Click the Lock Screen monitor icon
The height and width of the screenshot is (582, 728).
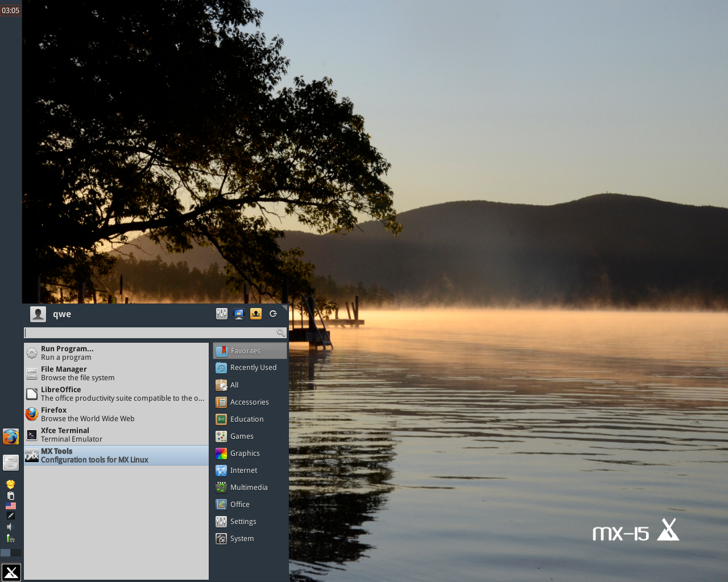point(239,314)
